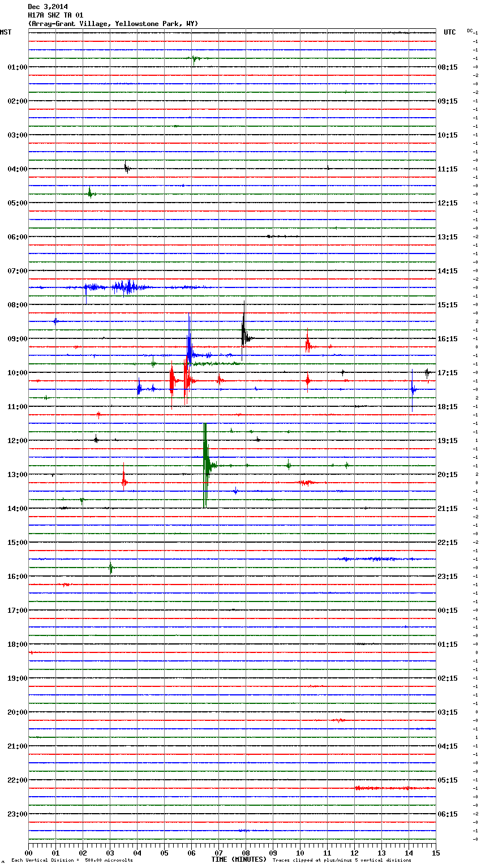Select the '12:00' MST time label

pyautogui.click(x=18, y=441)
